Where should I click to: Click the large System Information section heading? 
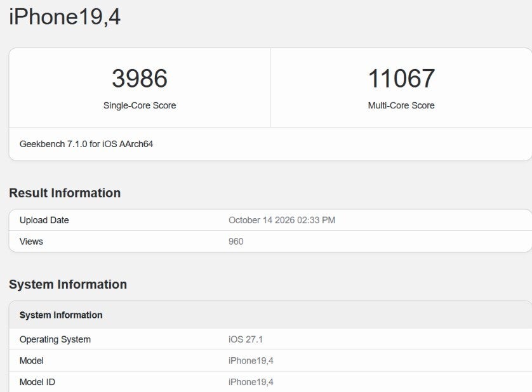(x=68, y=284)
